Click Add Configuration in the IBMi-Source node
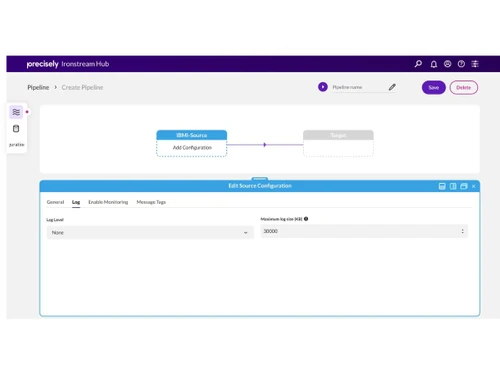The image size is (500, 375). [x=192, y=147]
